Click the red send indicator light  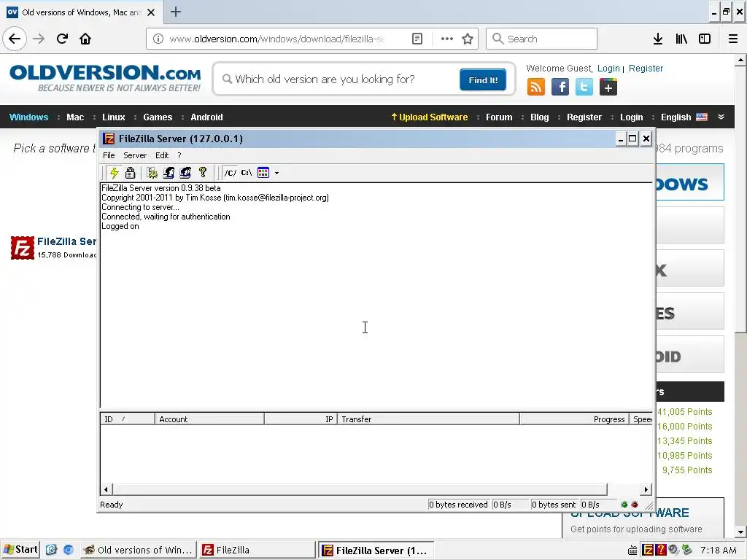tap(635, 505)
